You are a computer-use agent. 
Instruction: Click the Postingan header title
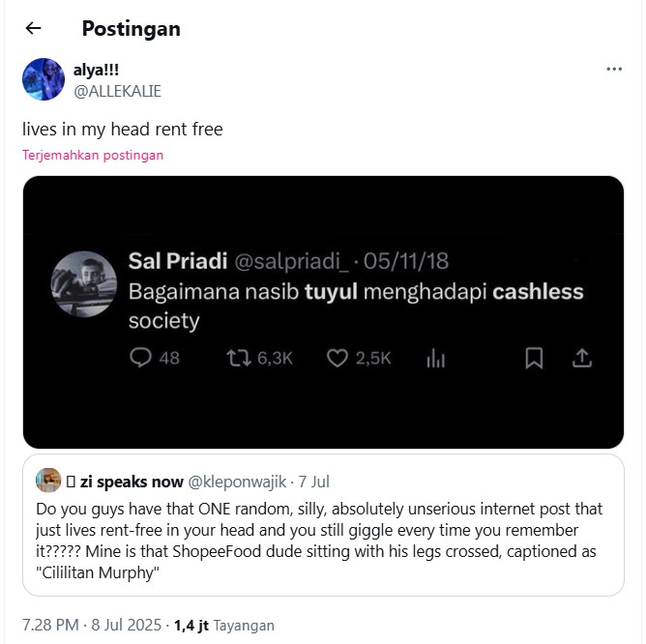pyautogui.click(x=131, y=29)
